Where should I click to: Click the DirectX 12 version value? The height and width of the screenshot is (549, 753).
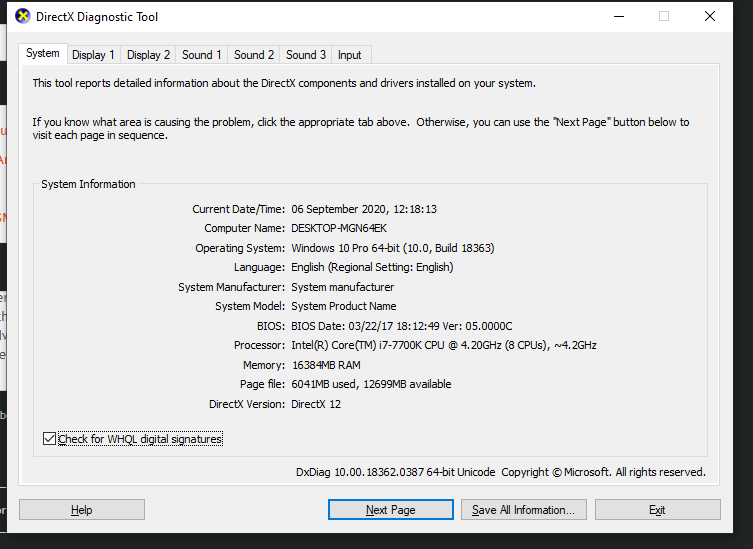(316, 404)
